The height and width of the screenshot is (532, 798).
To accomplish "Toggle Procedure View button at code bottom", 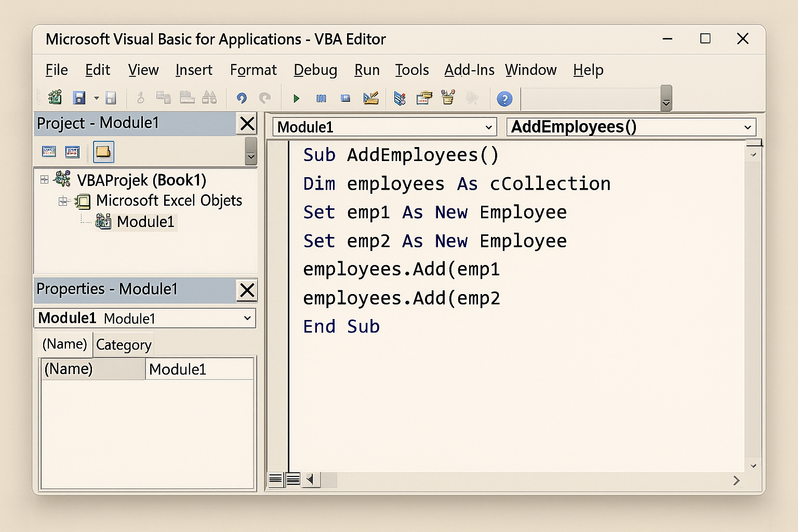I will click(276, 480).
